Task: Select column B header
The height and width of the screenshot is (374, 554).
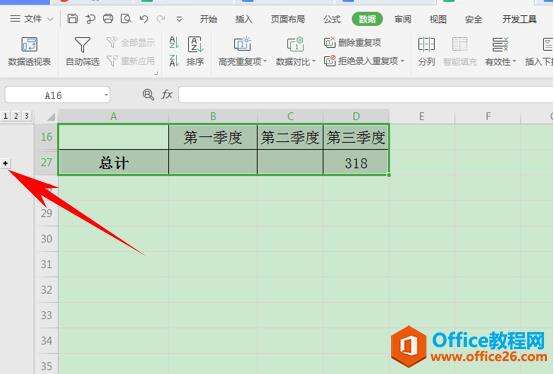Action: (213, 116)
